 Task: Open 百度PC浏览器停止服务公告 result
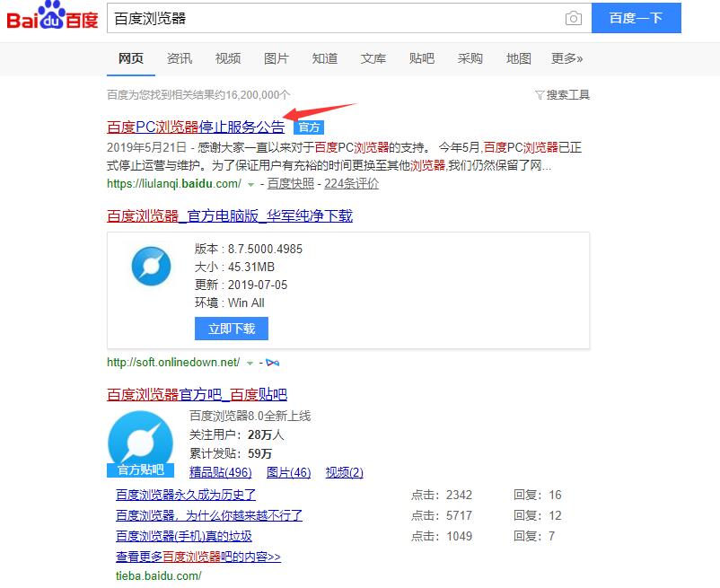(x=196, y=127)
